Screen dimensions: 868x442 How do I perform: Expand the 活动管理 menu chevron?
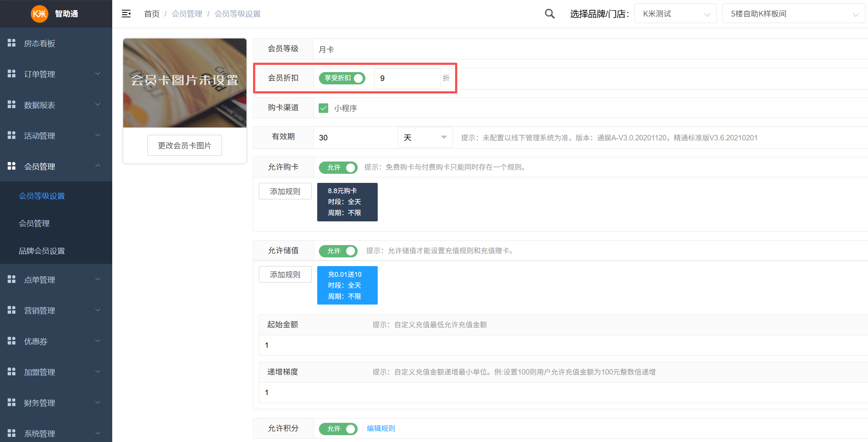tap(98, 136)
